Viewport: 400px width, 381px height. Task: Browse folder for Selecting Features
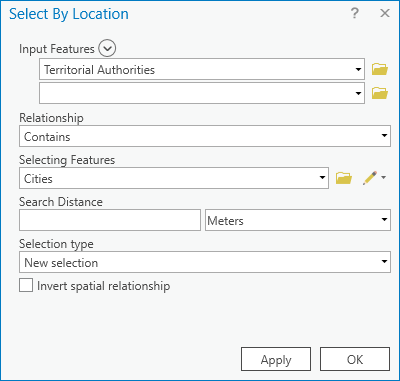pos(344,178)
